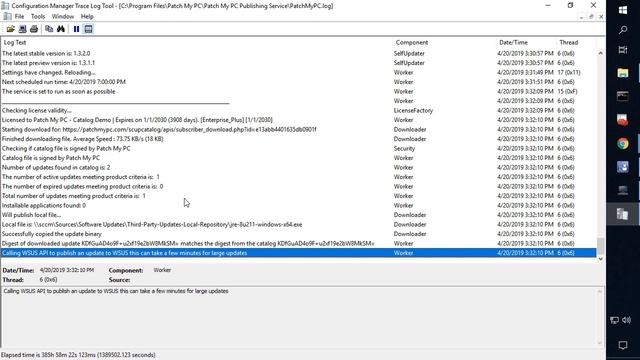Screen dimensions: 640x360
Task: Open the console window taskbar icon
Action: pyautogui.click(x=623, y=96)
